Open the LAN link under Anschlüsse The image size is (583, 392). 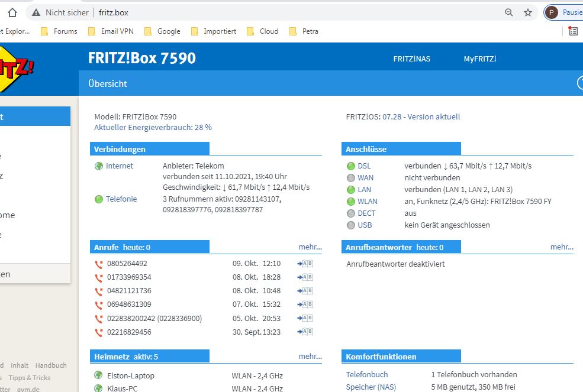(x=365, y=190)
